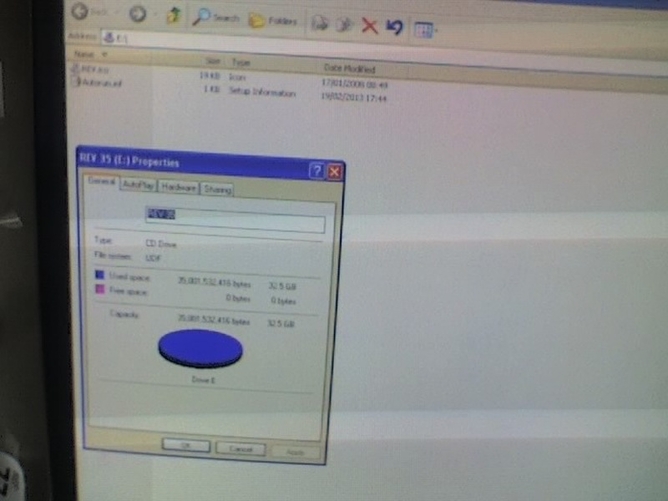Screen dimensions: 668x501
Task: Click the Move To toolbar icon
Action: (320, 23)
